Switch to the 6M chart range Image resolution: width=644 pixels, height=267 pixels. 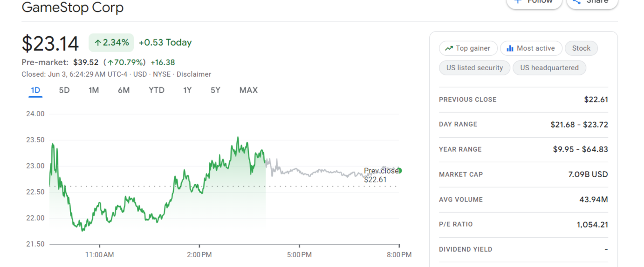point(123,90)
